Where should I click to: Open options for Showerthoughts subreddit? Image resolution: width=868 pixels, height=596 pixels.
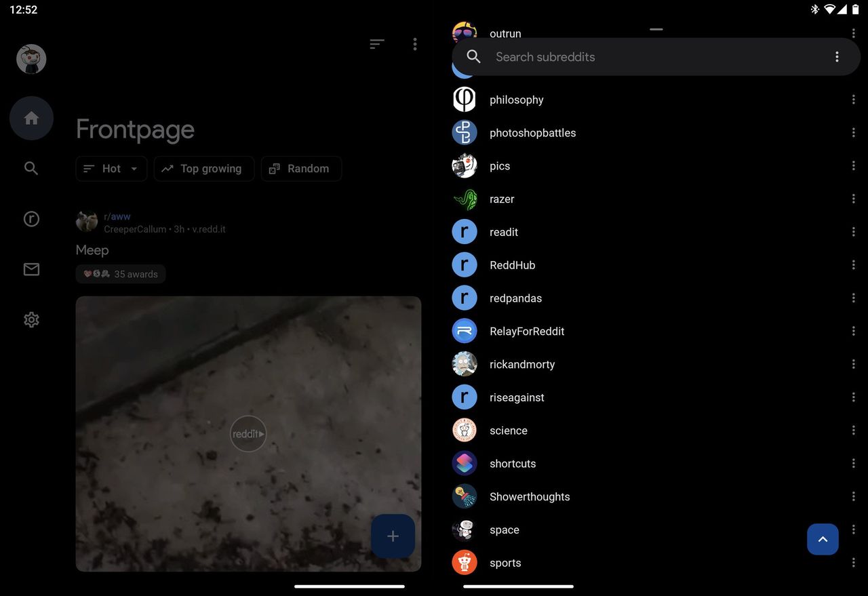tap(853, 496)
